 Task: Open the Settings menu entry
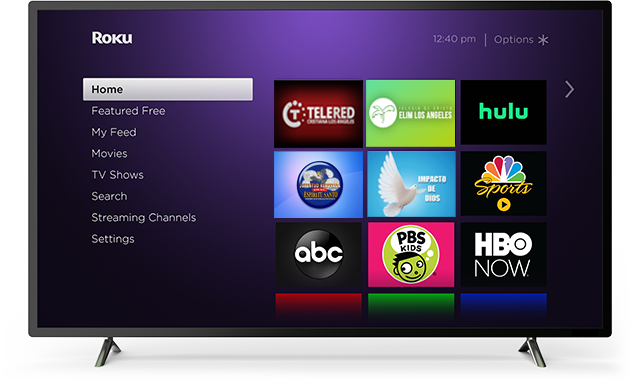[x=113, y=239]
